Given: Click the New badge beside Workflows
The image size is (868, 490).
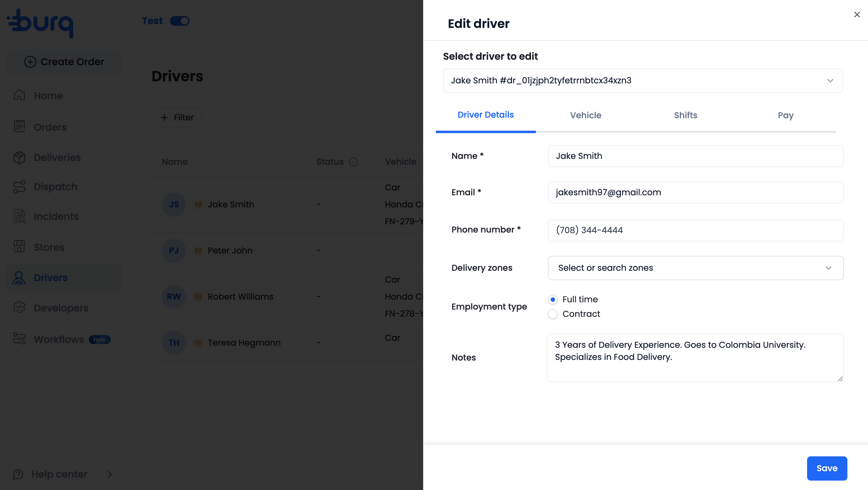Looking at the screenshot, I should click(99, 339).
